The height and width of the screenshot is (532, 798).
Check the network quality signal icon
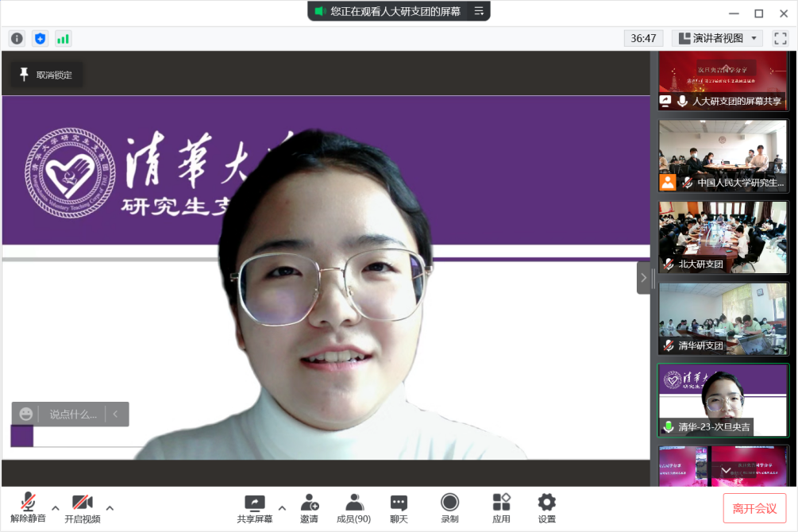(x=63, y=37)
